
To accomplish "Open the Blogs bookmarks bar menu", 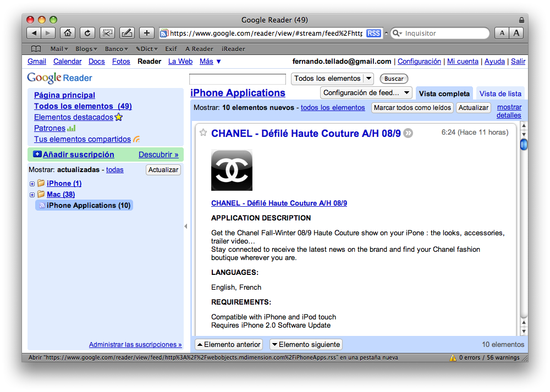I will click(86, 49).
